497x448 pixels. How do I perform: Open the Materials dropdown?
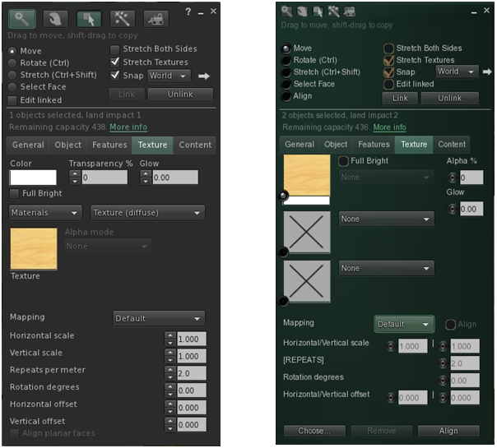click(x=45, y=213)
